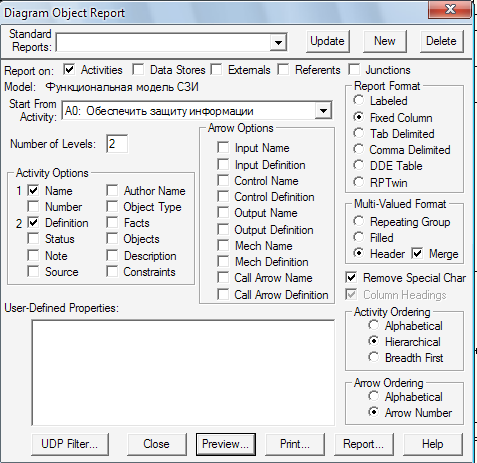This screenshot has width=477, height=463.
Task: Toggle the Merge checkbox
Action: 417,254
